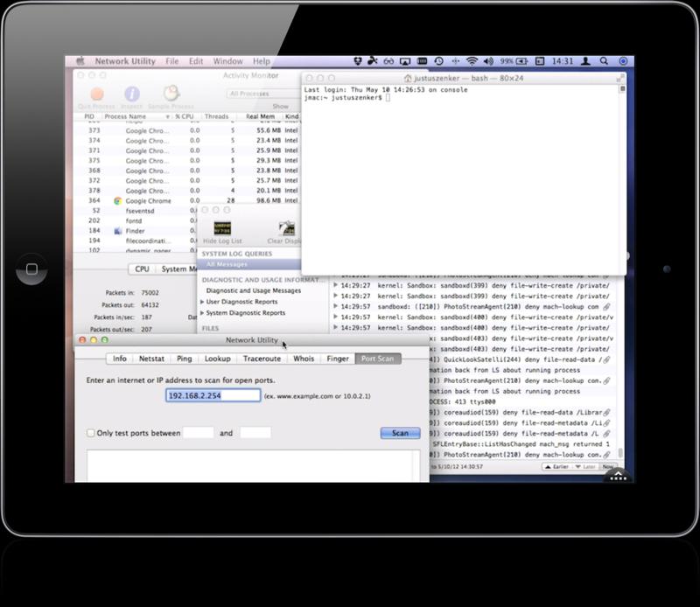The height and width of the screenshot is (607, 700).
Task: Click the Earlier button in Console
Action: pyautogui.click(x=556, y=467)
